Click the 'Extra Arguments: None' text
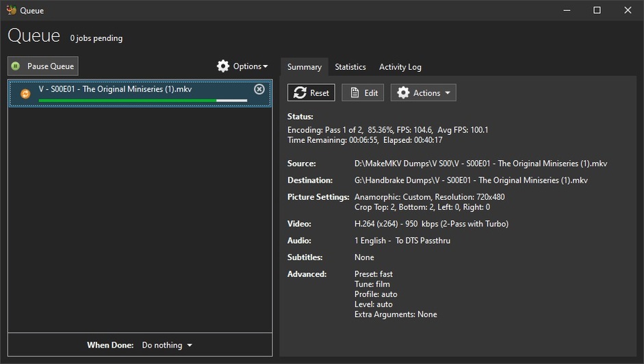The width and height of the screenshot is (644, 364). pyautogui.click(x=396, y=315)
